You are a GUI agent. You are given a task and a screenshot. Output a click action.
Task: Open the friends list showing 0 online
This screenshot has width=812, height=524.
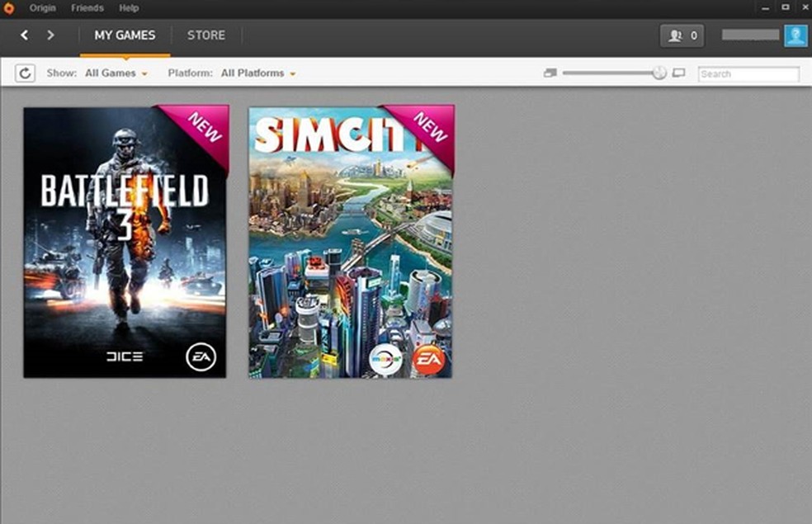click(682, 35)
